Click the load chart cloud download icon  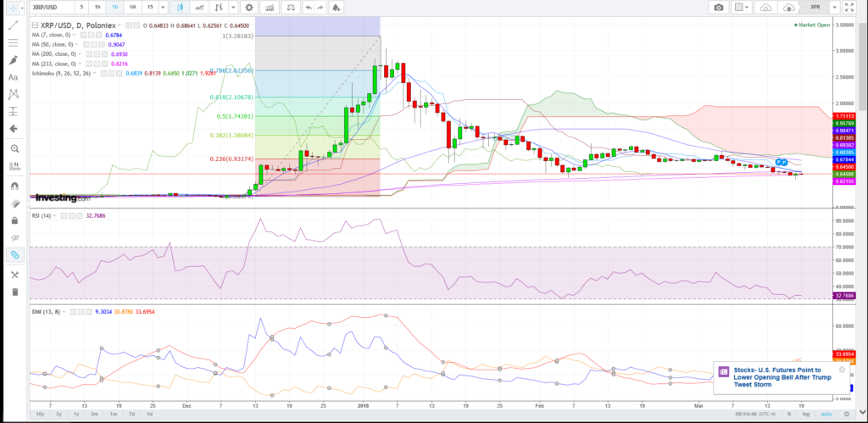pyautogui.click(x=765, y=7)
